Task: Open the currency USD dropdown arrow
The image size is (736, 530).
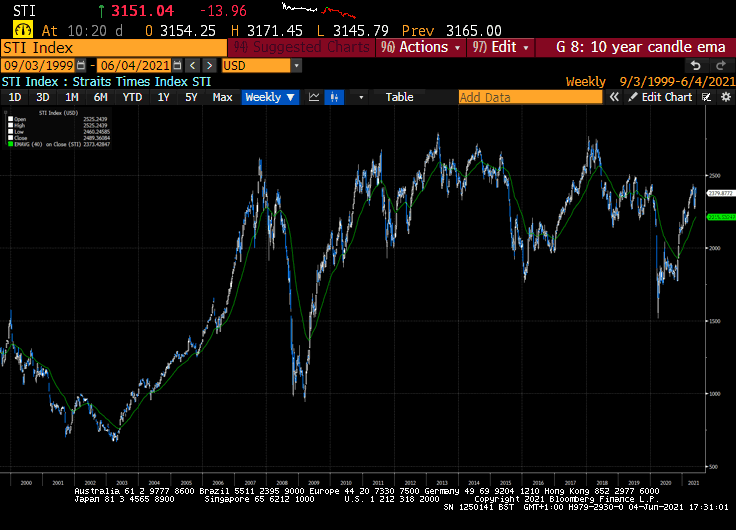Action: pyautogui.click(x=296, y=66)
